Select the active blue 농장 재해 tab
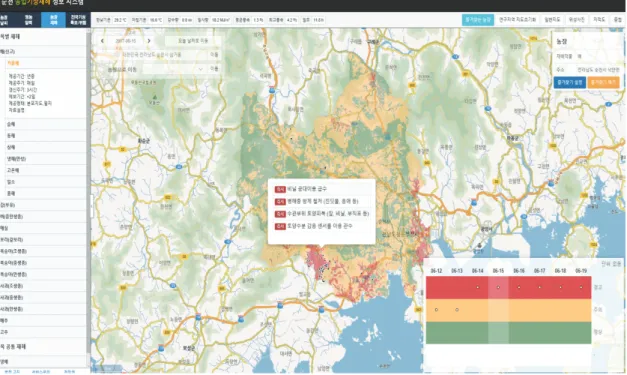Viewport: 627px width, 375px height. point(53,20)
